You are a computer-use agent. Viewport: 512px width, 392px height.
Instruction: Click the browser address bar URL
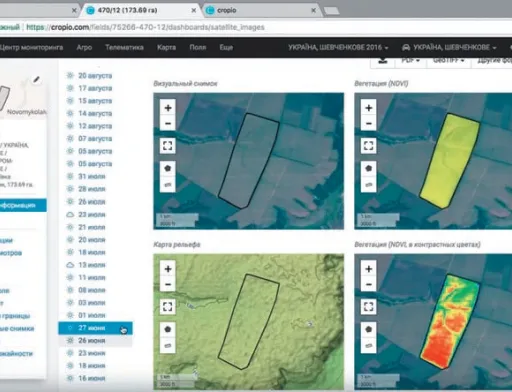tap(145, 27)
